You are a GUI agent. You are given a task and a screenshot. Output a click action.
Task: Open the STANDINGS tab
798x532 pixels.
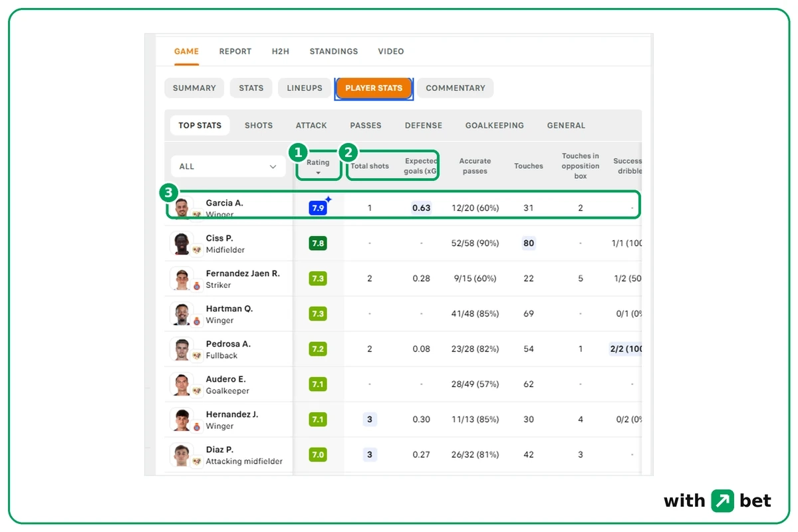[334, 51]
